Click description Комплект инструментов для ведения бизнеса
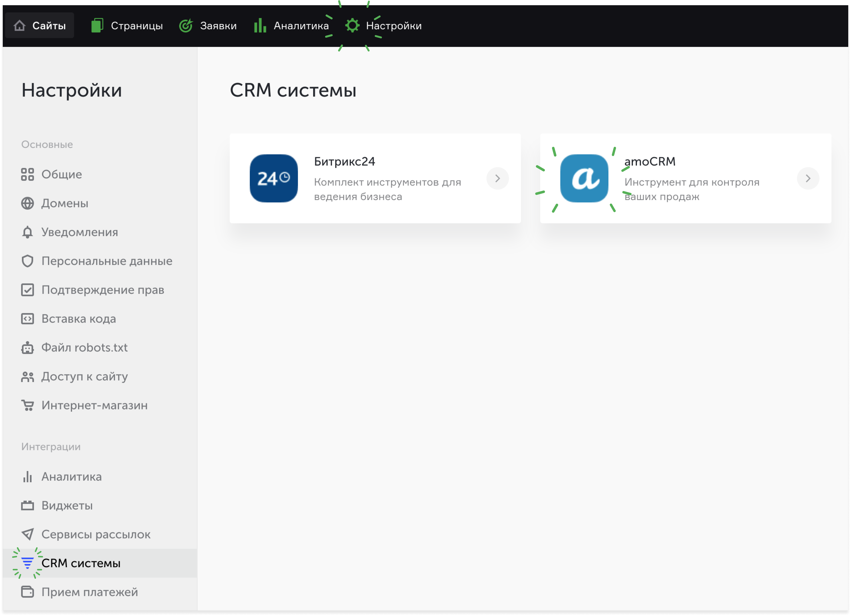Image resolution: width=851 pixels, height=616 pixels. click(x=388, y=189)
